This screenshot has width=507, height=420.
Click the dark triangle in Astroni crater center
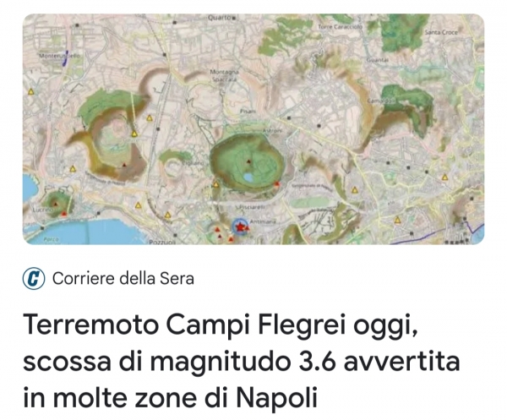[x=248, y=161]
